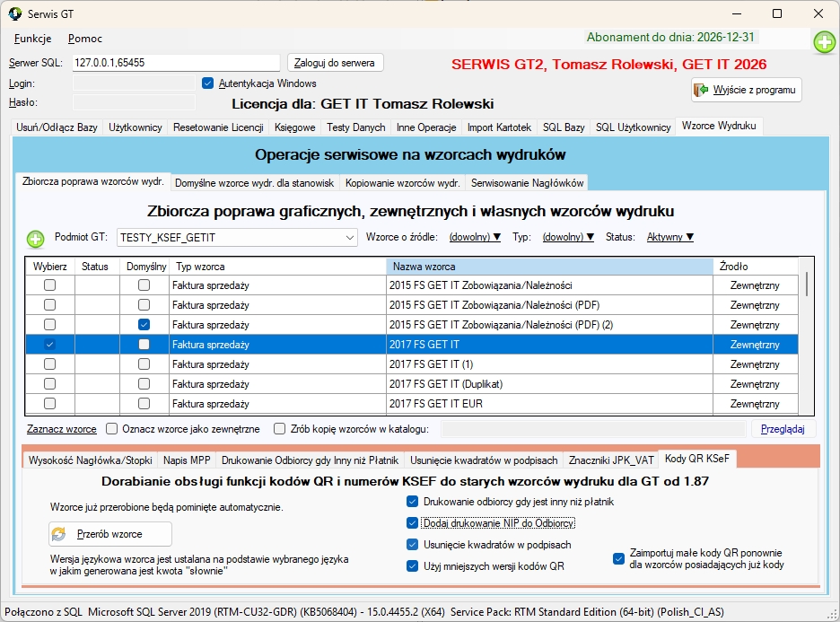Screen dimensions: 840x622
Task: Select the Znaczniki JPK_VAT tab
Action: (x=610, y=460)
